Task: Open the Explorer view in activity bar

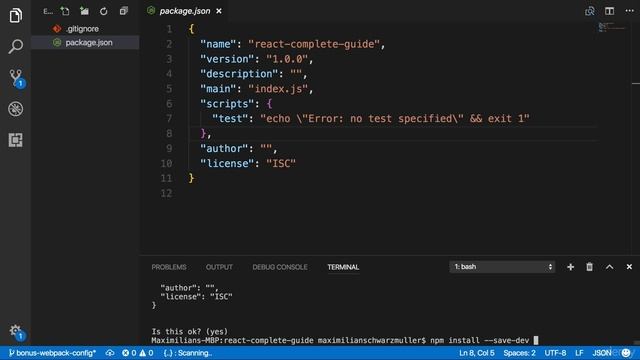Action: 16,16
